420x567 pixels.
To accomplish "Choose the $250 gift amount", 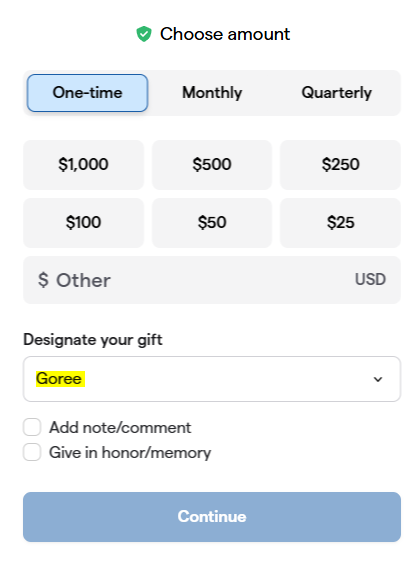I will click(340, 165).
